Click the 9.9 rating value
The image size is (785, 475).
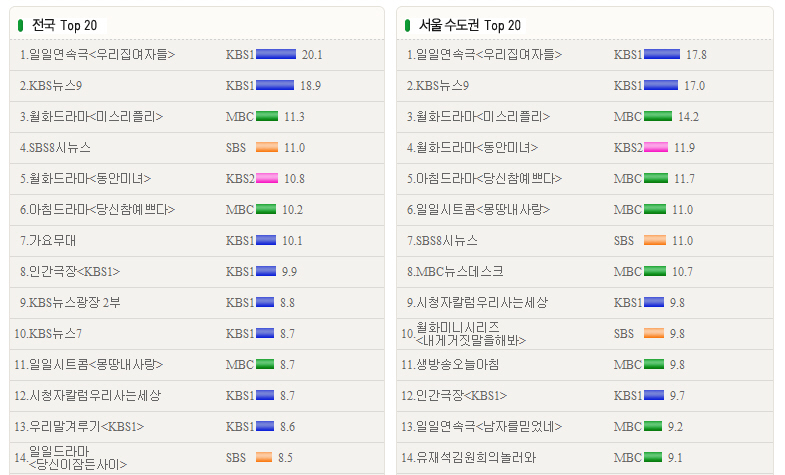pyautogui.click(x=289, y=272)
